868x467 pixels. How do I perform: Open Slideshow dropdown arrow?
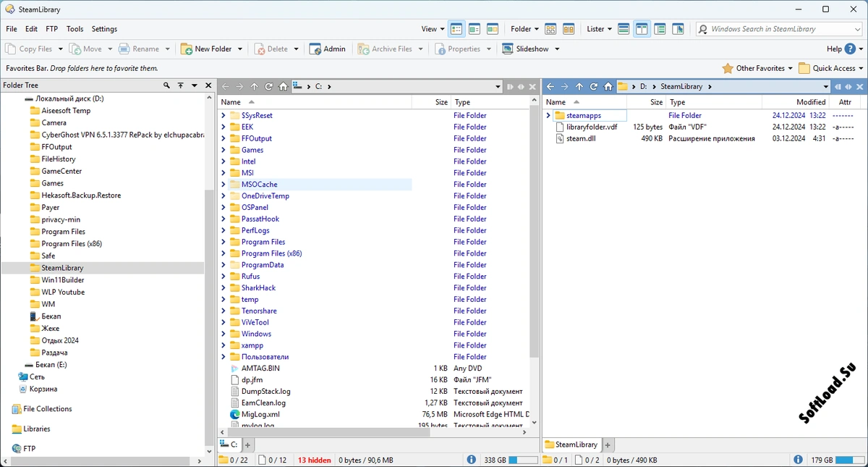point(557,49)
